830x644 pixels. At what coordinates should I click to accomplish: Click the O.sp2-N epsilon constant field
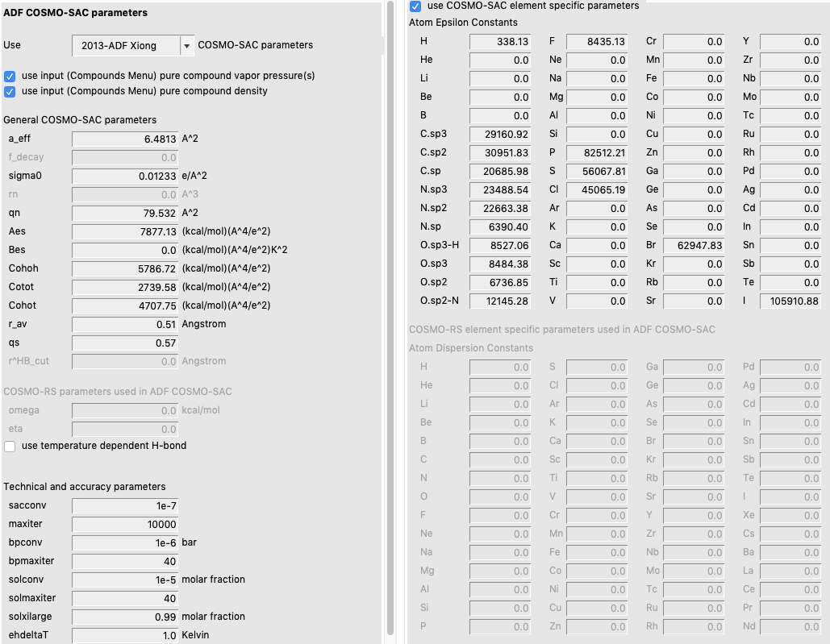(x=500, y=301)
